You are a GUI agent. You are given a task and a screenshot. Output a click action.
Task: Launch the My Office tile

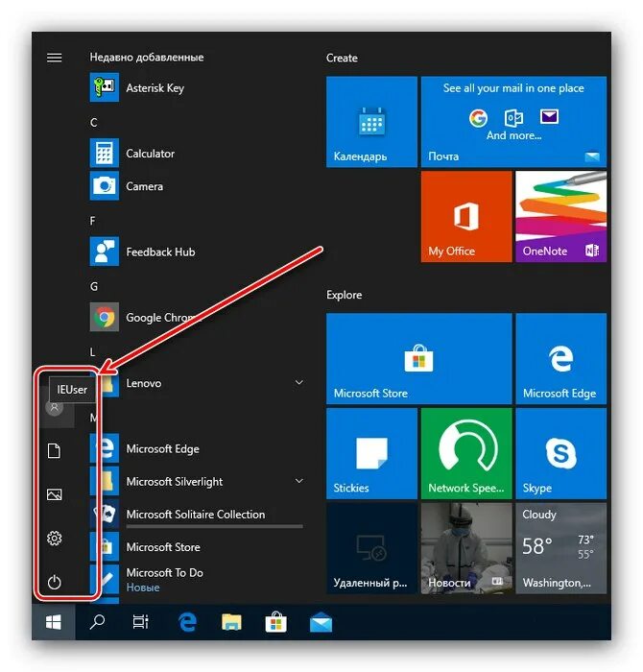click(x=466, y=216)
